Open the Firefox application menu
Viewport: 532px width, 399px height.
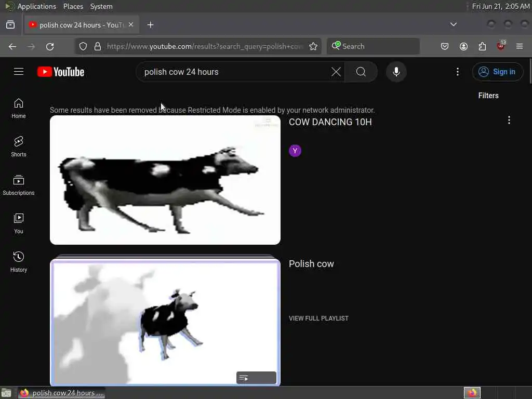tap(520, 46)
